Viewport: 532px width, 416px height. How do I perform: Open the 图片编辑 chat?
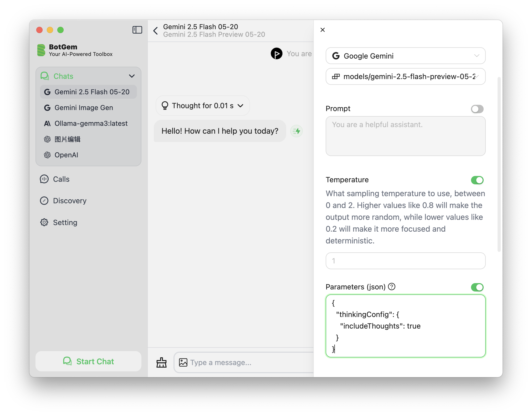click(88, 139)
